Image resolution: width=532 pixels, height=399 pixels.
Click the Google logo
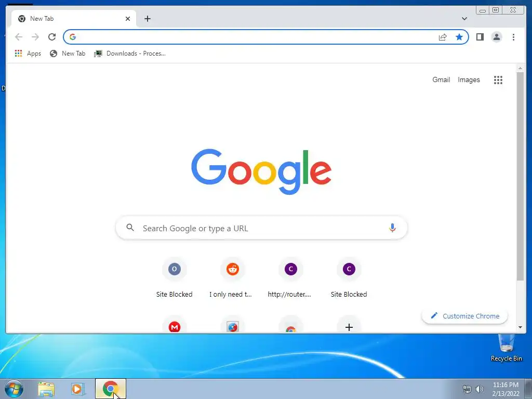coord(261,171)
